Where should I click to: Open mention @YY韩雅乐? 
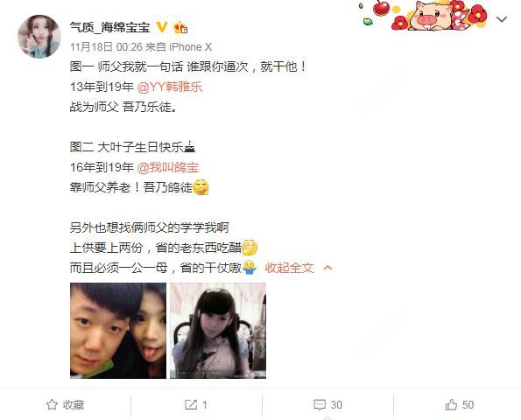point(170,87)
